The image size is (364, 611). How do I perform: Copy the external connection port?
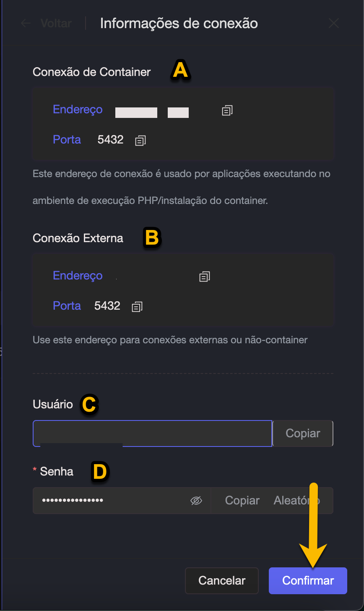[137, 307]
